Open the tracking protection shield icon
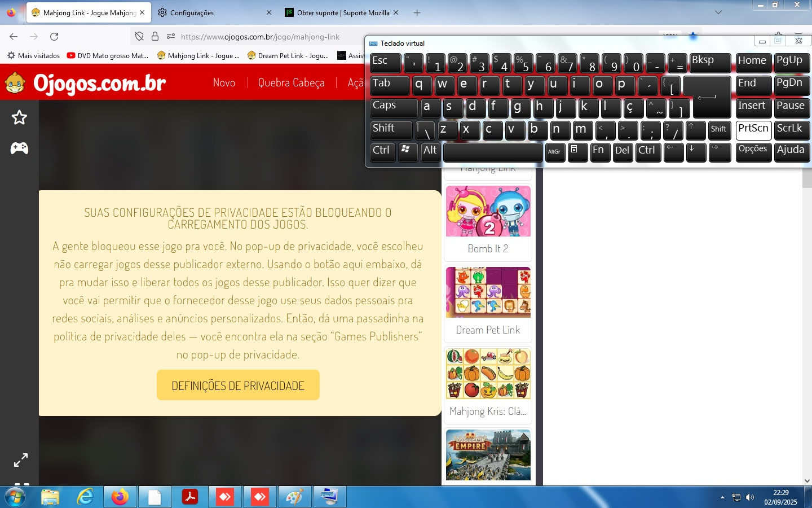The image size is (812, 508). pyautogui.click(x=139, y=37)
